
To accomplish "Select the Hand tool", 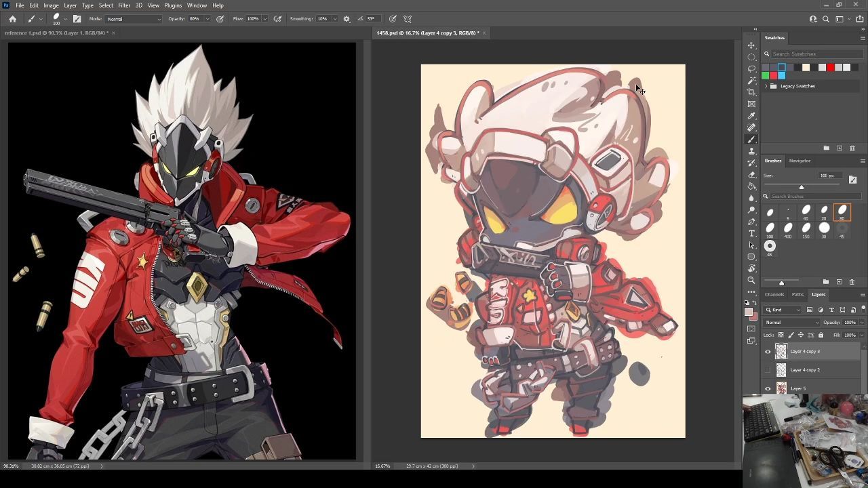I will point(751,268).
